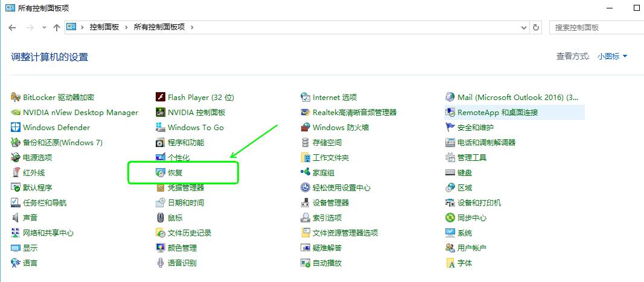The width and height of the screenshot is (644, 282).
Task: Go forward with the forward arrow
Action: click(30, 28)
